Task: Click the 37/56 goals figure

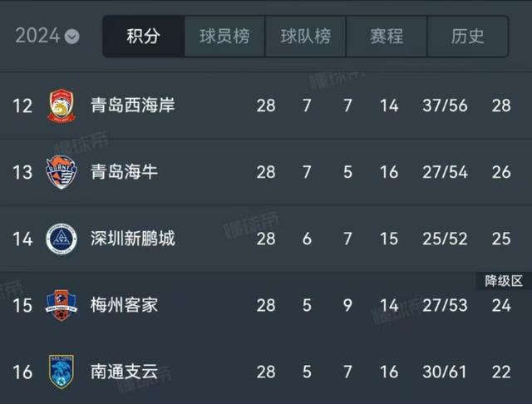Action: coord(445,106)
